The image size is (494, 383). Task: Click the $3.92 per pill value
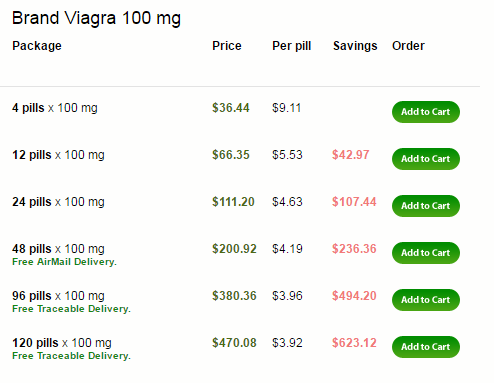[x=287, y=343]
